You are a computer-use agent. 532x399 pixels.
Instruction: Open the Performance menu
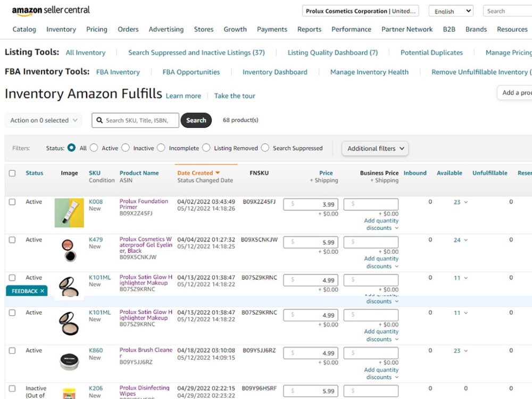[x=351, y=29]
